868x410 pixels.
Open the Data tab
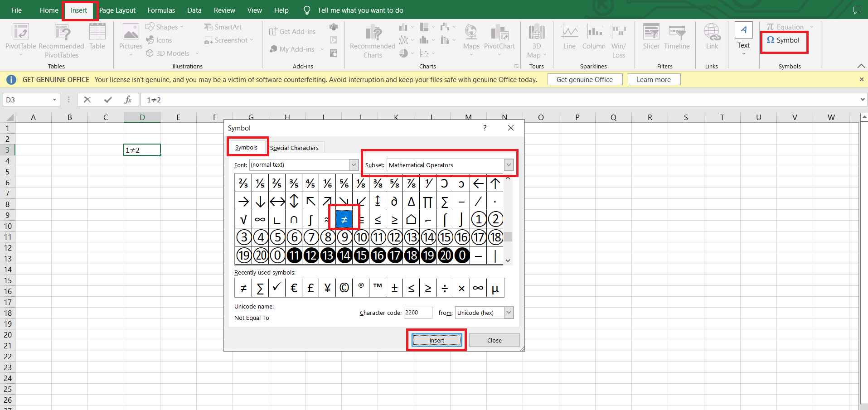coord(194,10)
